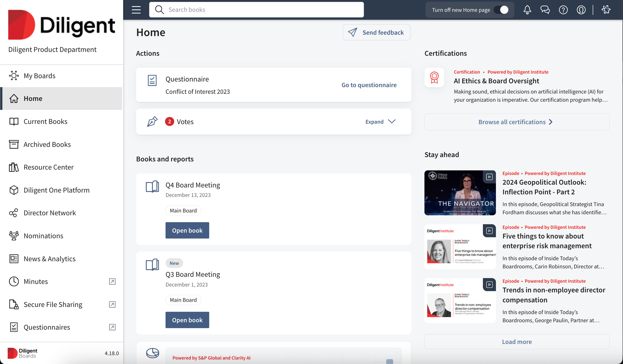Click the Browse all certifications chevron
This screenshot has height=364, width=623.
(x=551, y=122)
